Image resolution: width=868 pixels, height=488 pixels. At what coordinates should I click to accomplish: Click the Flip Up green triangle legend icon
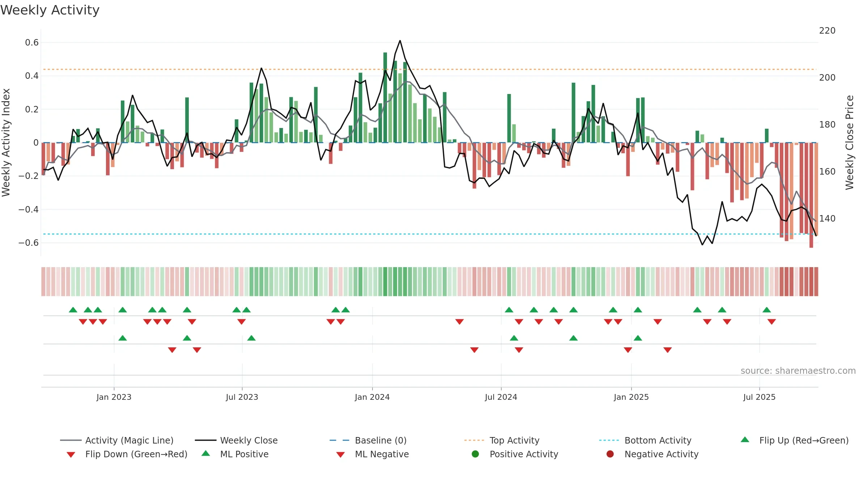(745, 440)
